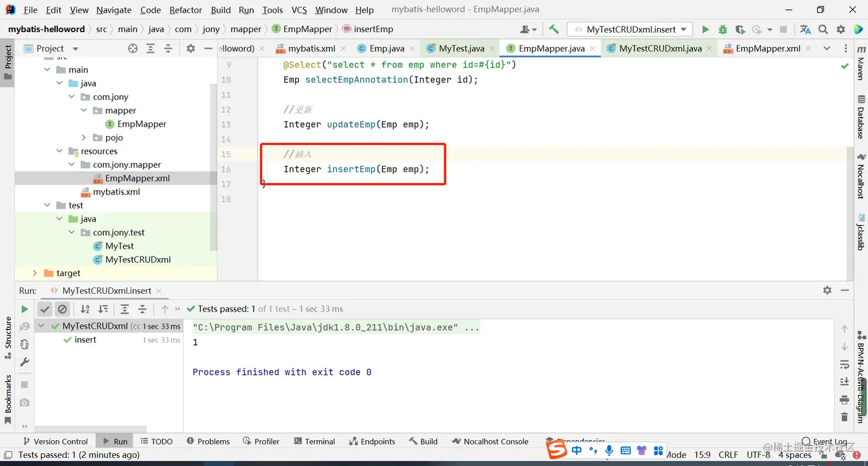868x466 pixels.
Task: Open Nocalhost Console tool window
Action: [x=490, y=441]
